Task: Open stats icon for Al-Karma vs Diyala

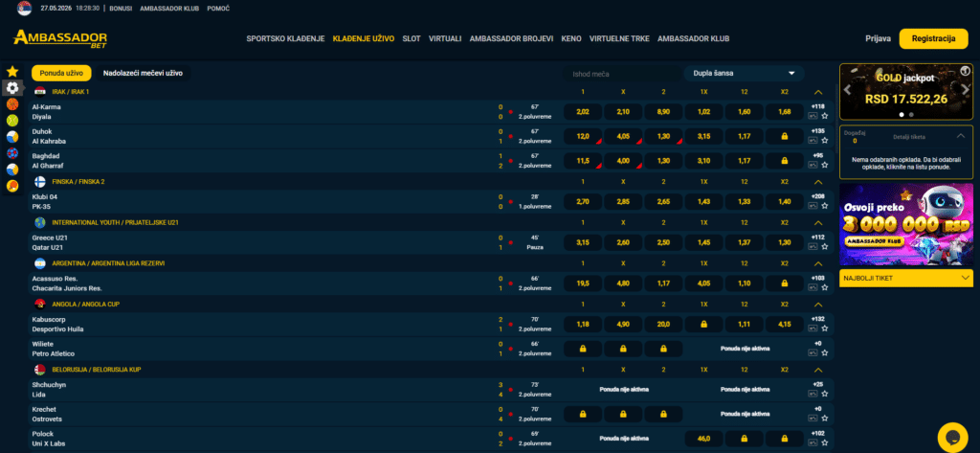Action: tap(813, 116)
